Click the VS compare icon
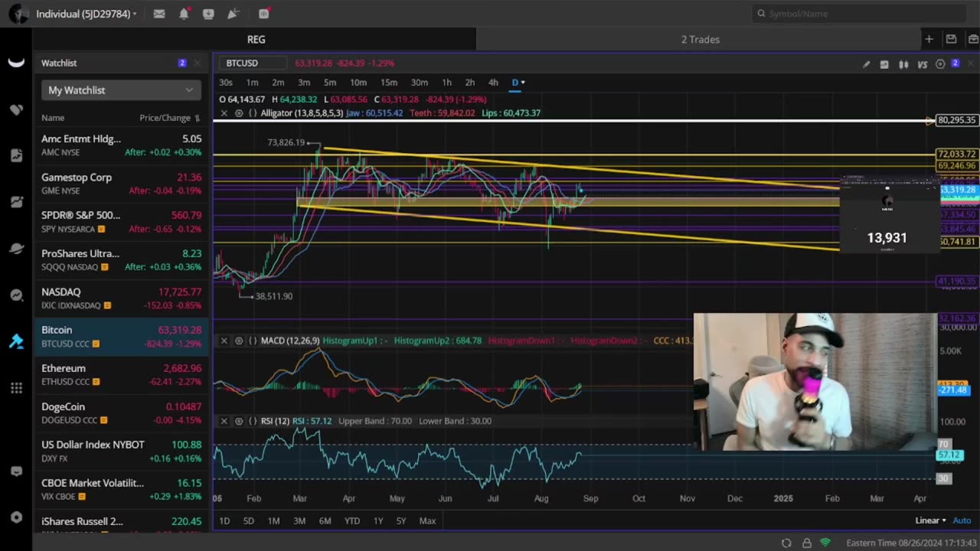Viewport: 980px width, 551px height. 923,64
